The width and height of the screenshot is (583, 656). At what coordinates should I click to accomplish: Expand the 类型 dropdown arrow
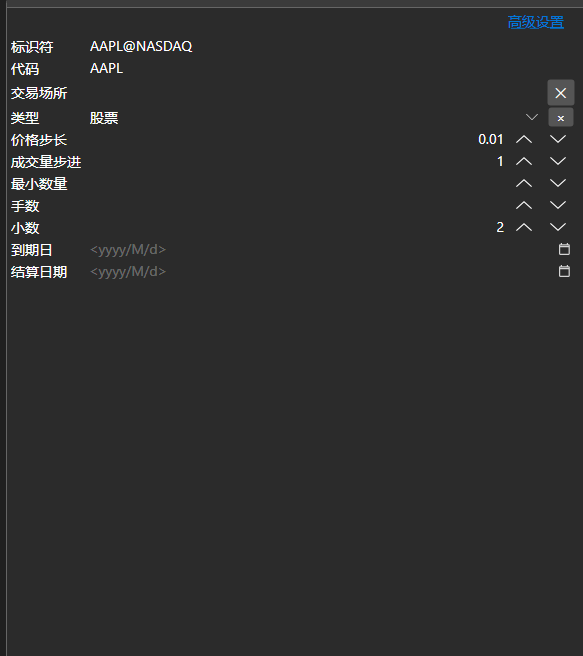point(532,118)
